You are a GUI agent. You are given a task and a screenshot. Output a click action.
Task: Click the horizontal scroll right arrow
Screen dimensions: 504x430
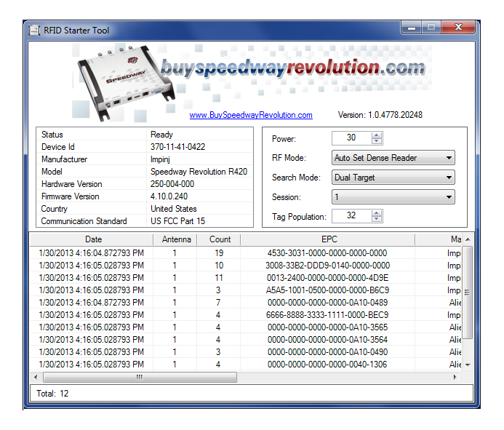click(455, 377)
